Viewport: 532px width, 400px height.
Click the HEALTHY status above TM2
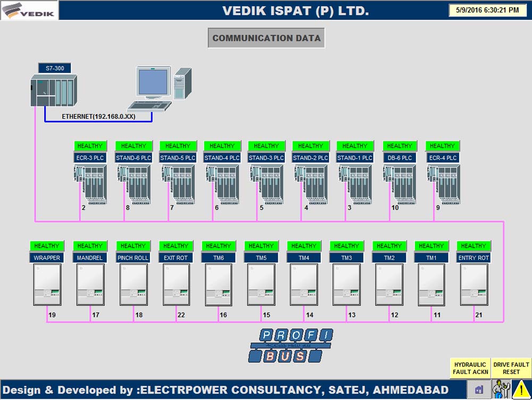click(389, 246)
